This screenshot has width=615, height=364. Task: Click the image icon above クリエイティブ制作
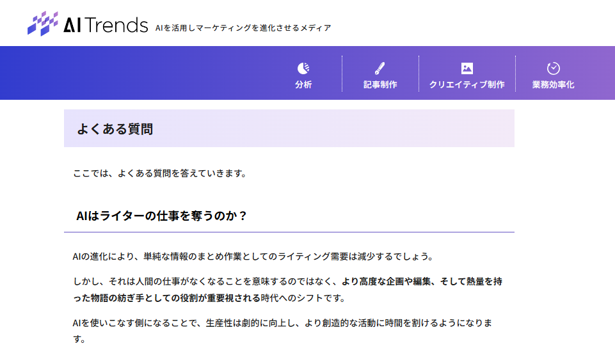(x=467, y=68)
